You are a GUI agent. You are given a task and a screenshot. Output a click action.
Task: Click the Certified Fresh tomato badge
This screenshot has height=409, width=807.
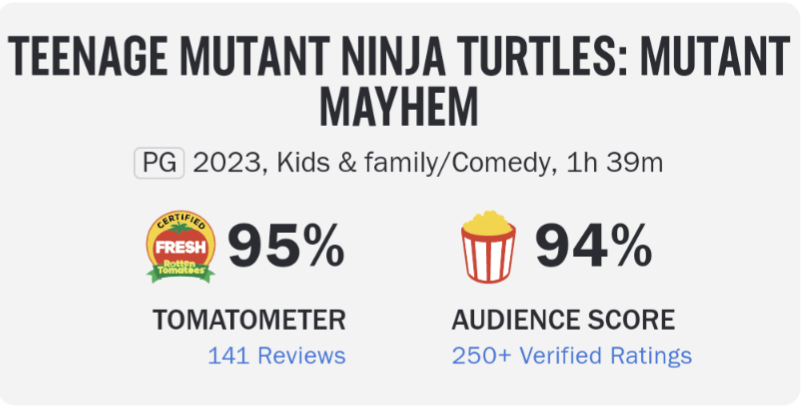click(180, 247)
